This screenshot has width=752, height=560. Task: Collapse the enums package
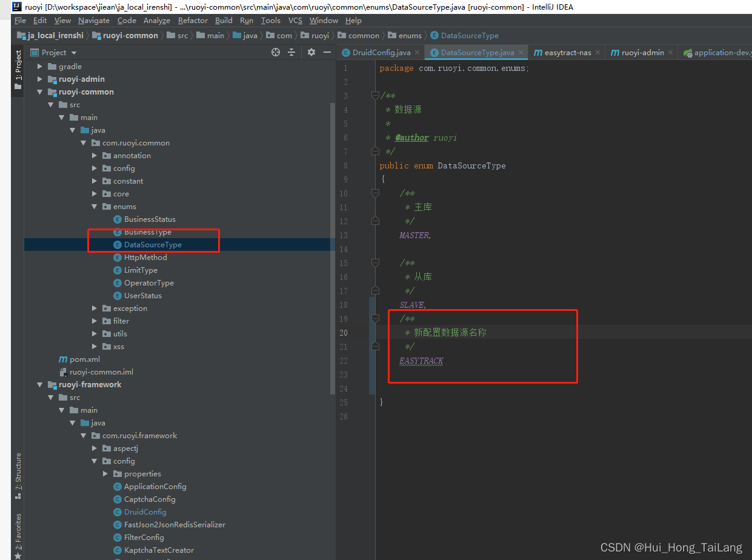point(95,207)
